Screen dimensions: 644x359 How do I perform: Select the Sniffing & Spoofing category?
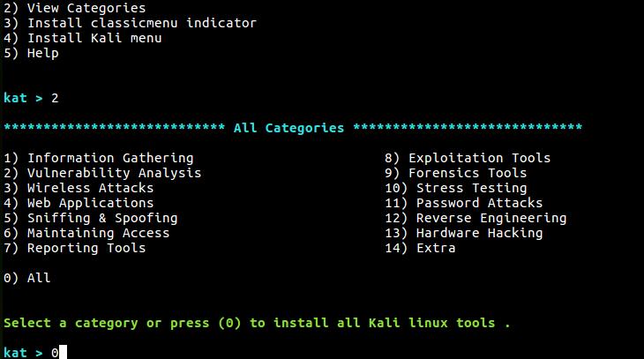point(91,218)
